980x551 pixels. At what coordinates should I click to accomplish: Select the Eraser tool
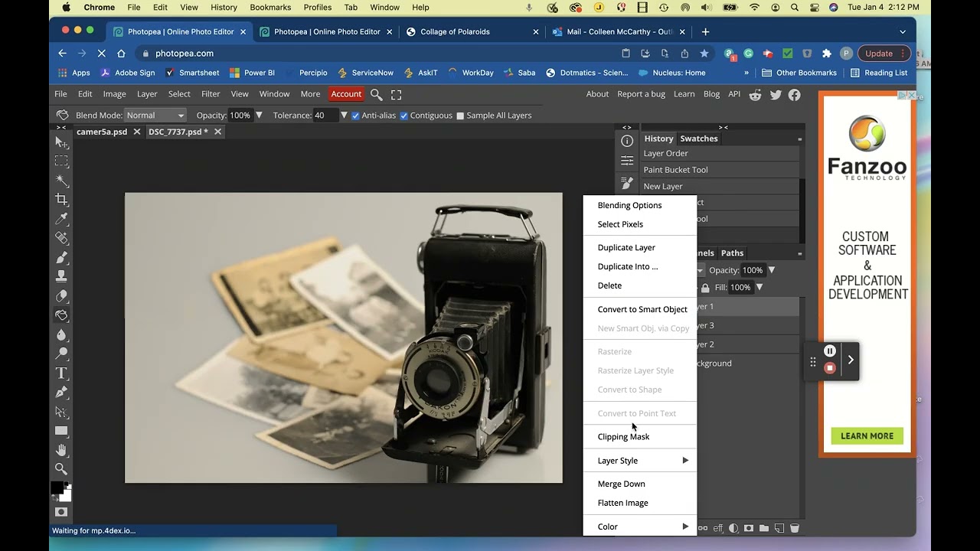(x=61, y=296)
